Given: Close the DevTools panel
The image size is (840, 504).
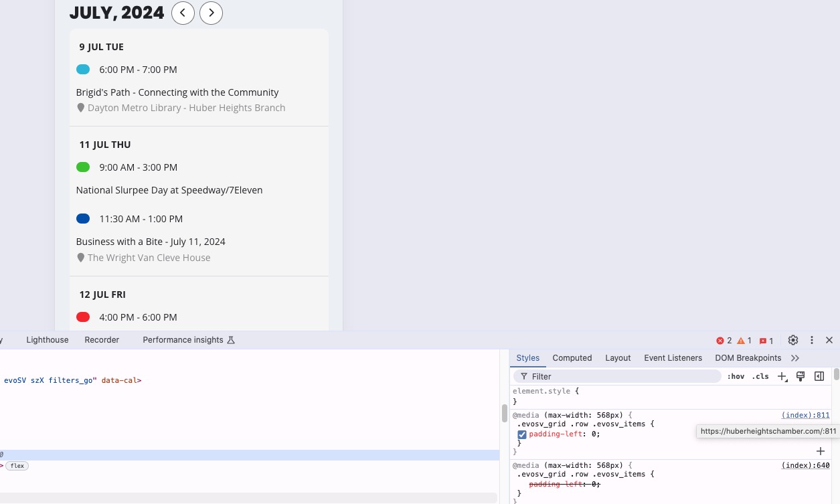Looking at the screenshot, I should click(829, 340).
